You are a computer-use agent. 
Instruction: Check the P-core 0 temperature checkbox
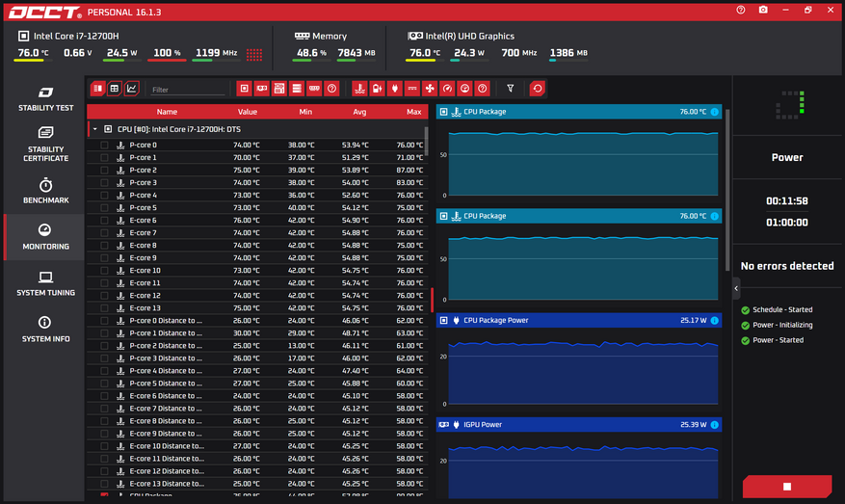point(104,146)
